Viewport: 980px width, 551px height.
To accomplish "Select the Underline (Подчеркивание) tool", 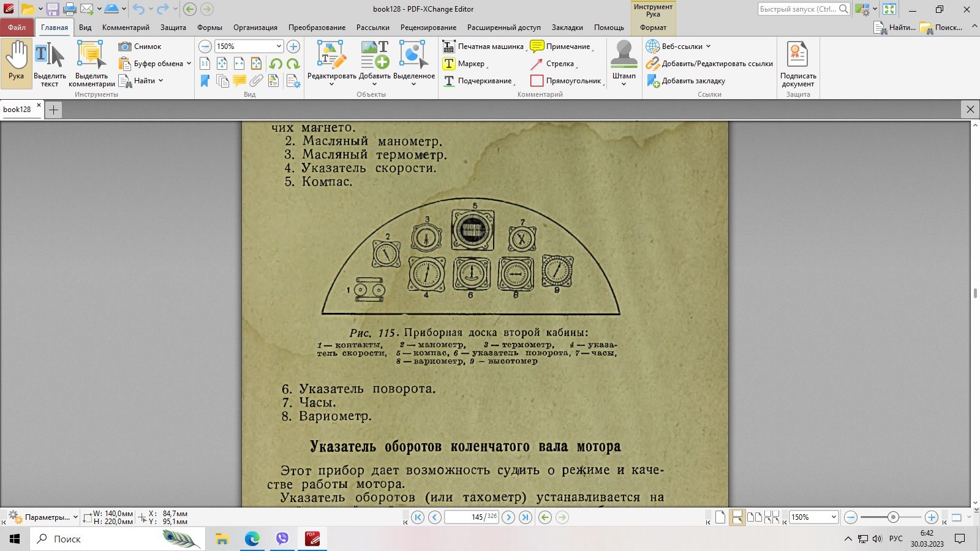I will coord(478,81).
